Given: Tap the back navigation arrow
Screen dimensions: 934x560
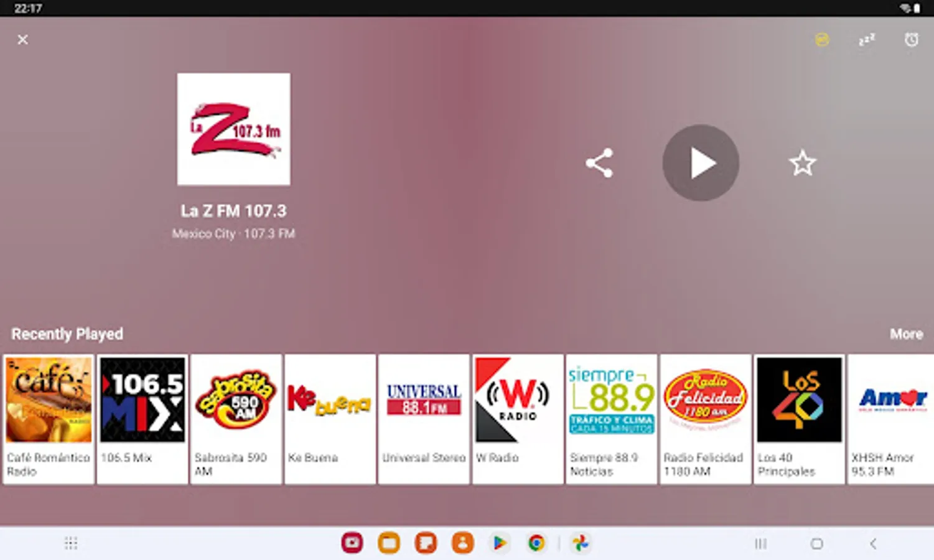Looking at the screenshot, I should click(x=873, y=544).
